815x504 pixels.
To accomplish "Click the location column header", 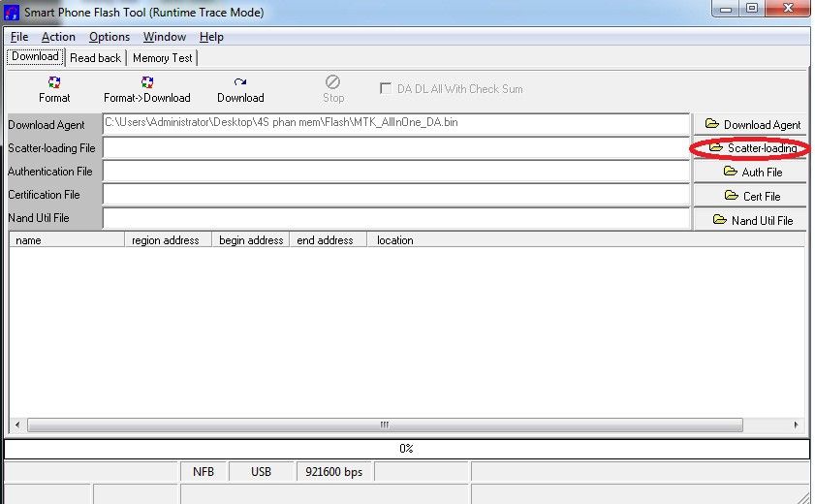I will coord(586,240).
